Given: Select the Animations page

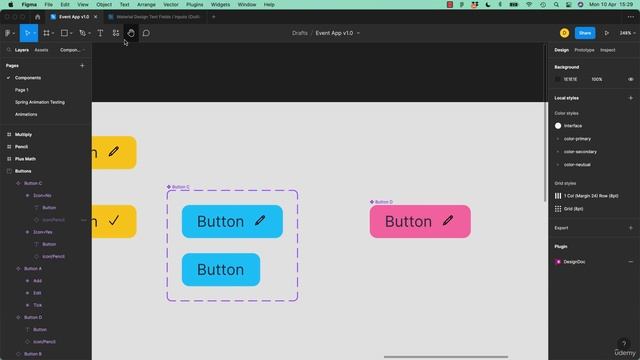Looking at the screenshot, I should (x=26, y=114).
